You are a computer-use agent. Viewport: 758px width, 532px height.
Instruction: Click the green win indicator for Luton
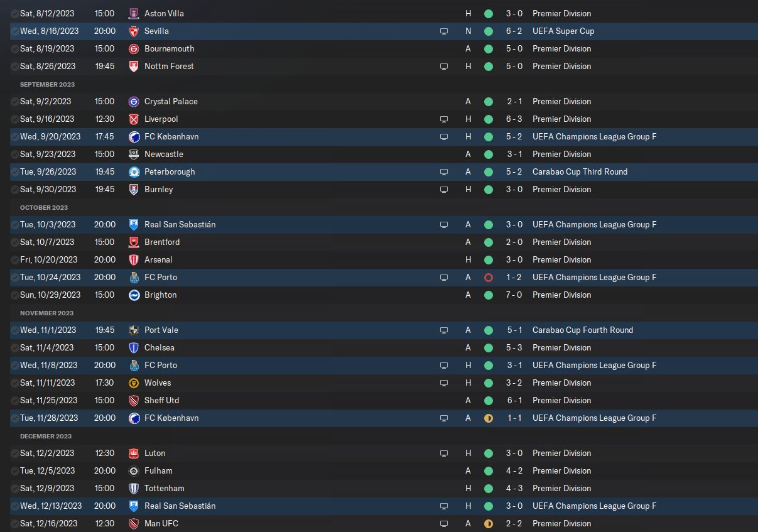tap(489, 453)
